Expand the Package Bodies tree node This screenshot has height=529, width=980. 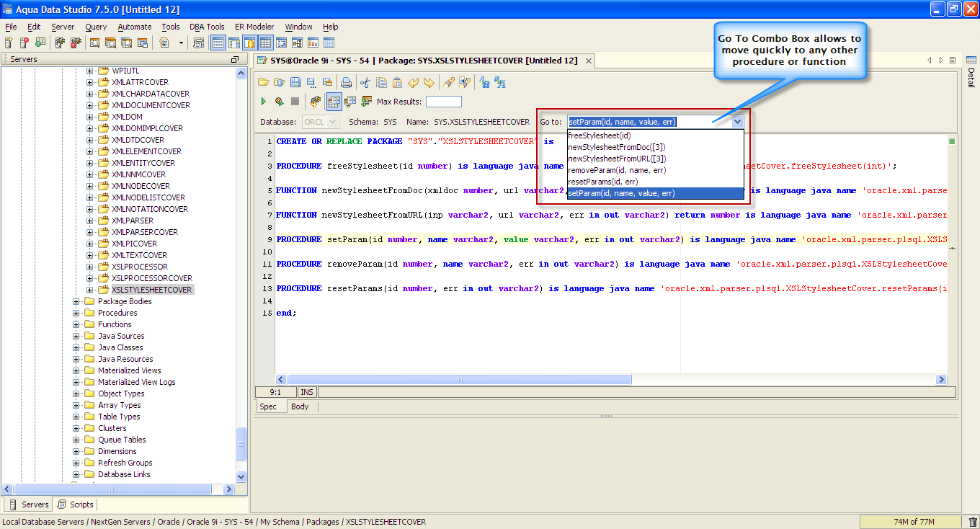(77, 301)
